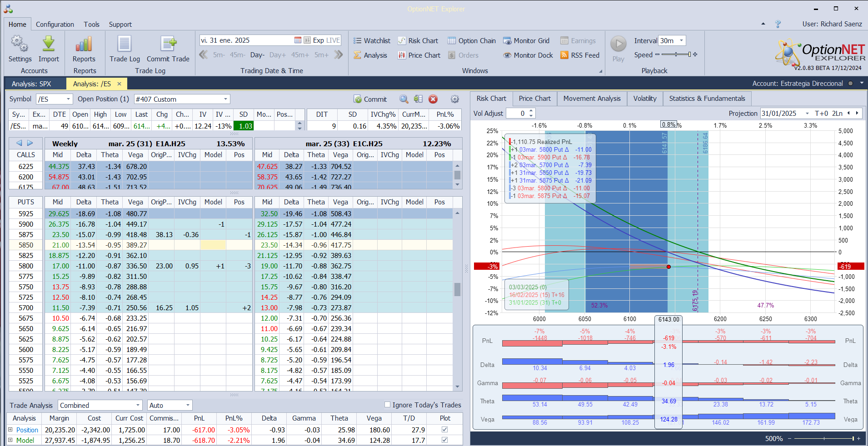The image size is (868, 446).
Task: Click the Play playback button
Action: click(x=618, y=44)
